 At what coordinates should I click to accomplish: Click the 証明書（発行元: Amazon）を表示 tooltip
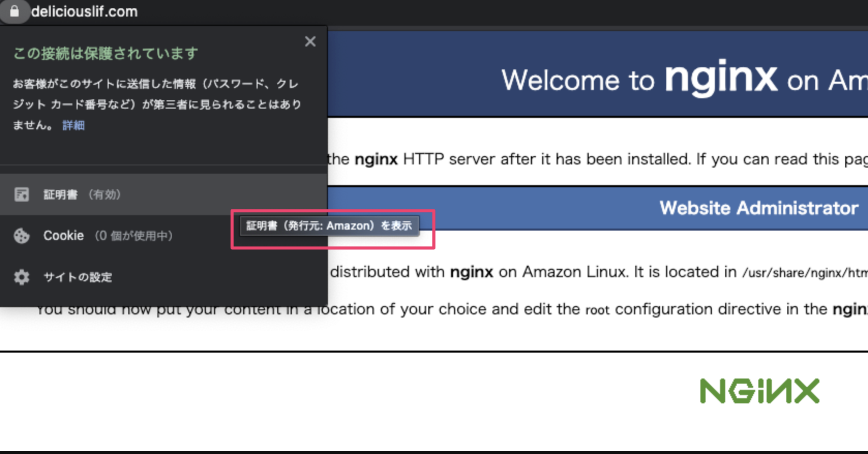point(329,226)
